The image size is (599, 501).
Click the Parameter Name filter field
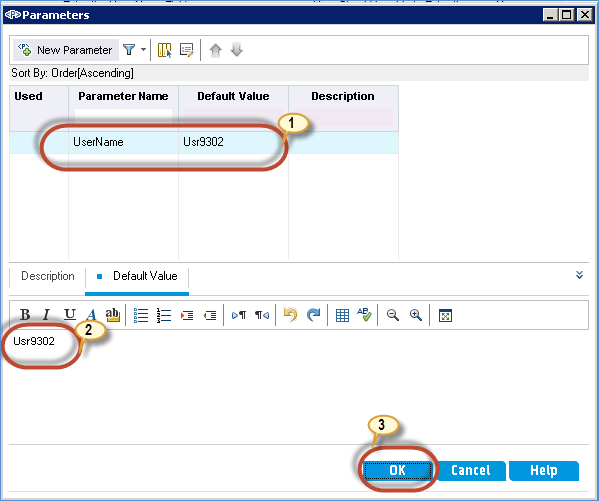click(x=123, y=117)
